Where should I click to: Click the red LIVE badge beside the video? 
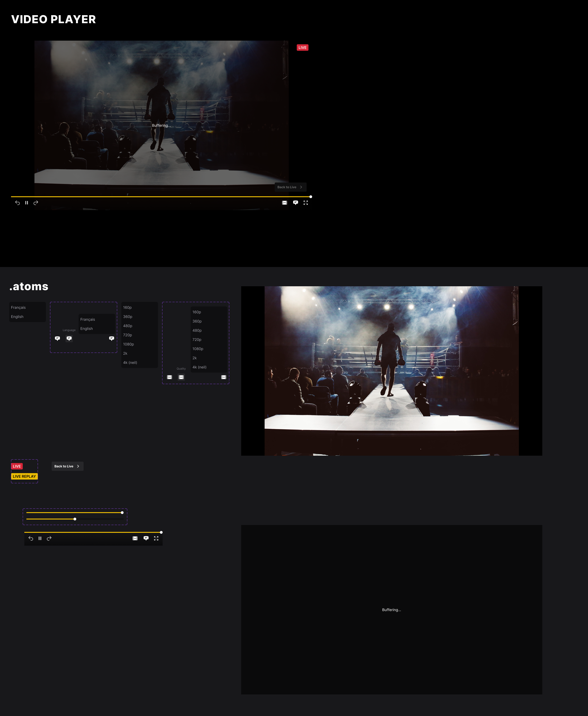(x=302, y=48)
